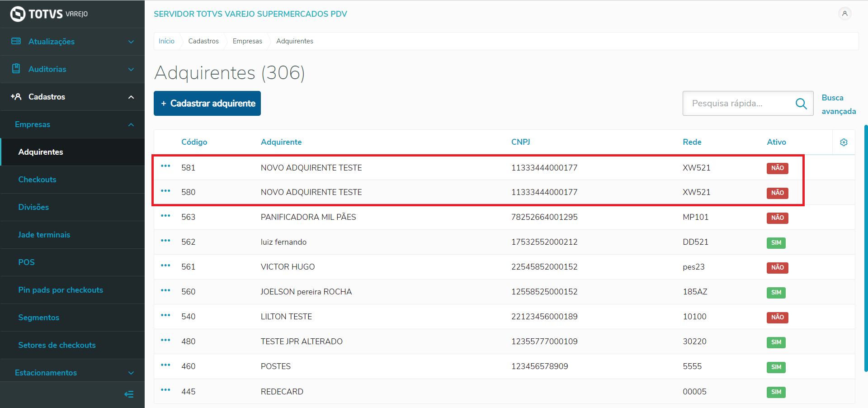Expand the Atualizações menu
The height and width of the screenshot is (408, 868).
pyautogui.click(x=72, y=42)
